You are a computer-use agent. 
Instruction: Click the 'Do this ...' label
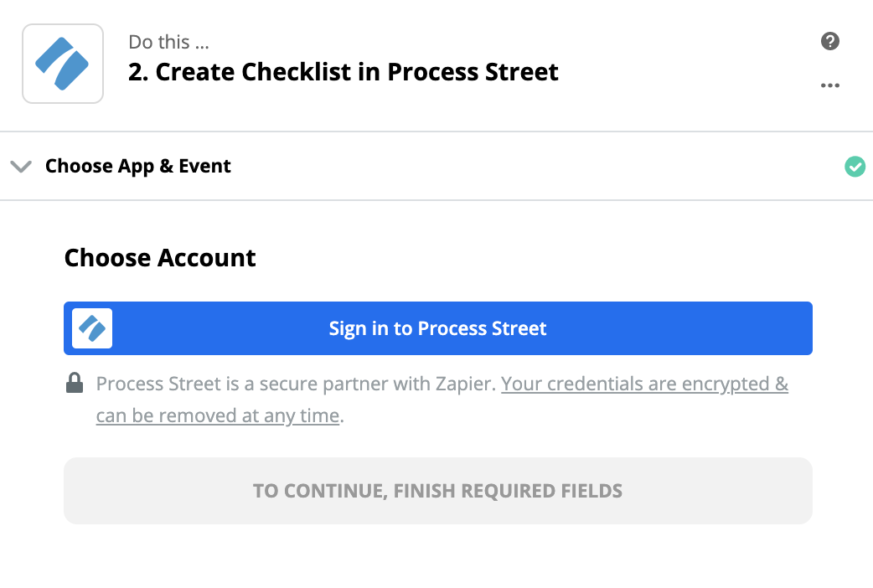pos(169,42)
